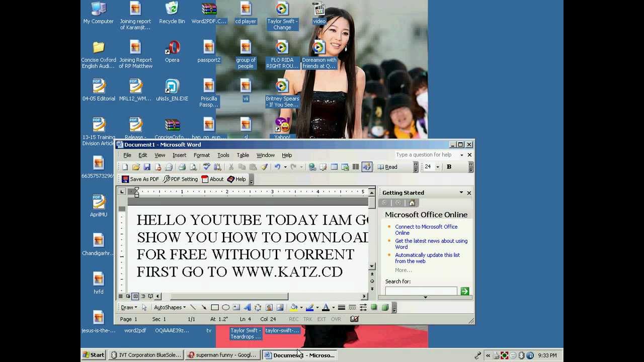This screenshot has height=362, width=644.
Task: Save document with the floppy disk icon
Action: [147, 167]
